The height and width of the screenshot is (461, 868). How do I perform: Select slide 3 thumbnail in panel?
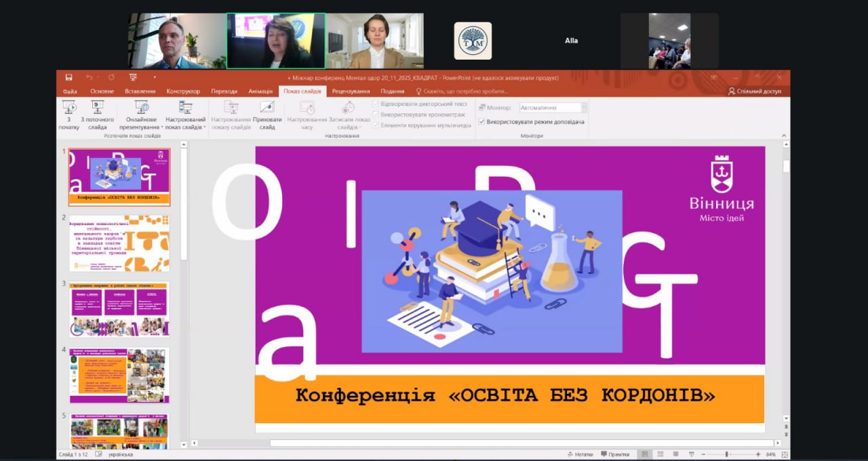point(119,309)
